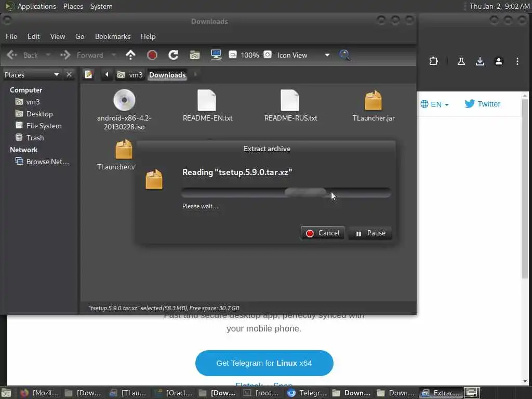Screen dimensions: 532x399
Task: Click the zoom in icon
Action: pos(268,55)
